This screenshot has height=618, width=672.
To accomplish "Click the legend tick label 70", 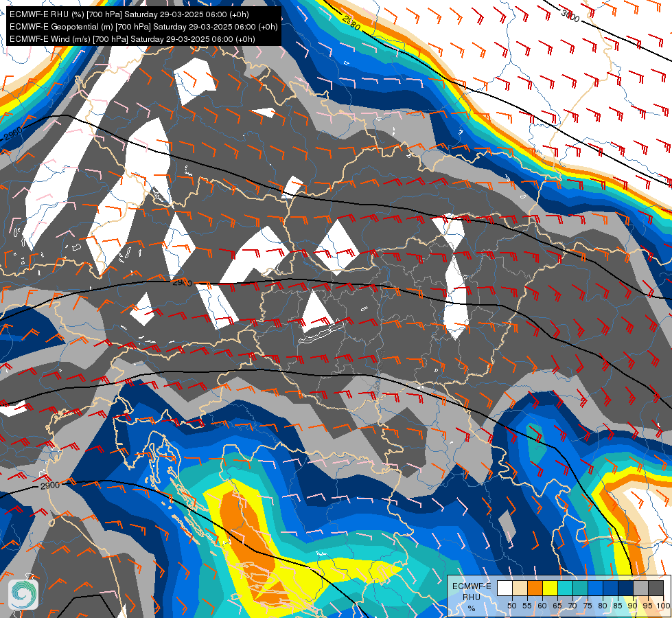I will 572,606.
